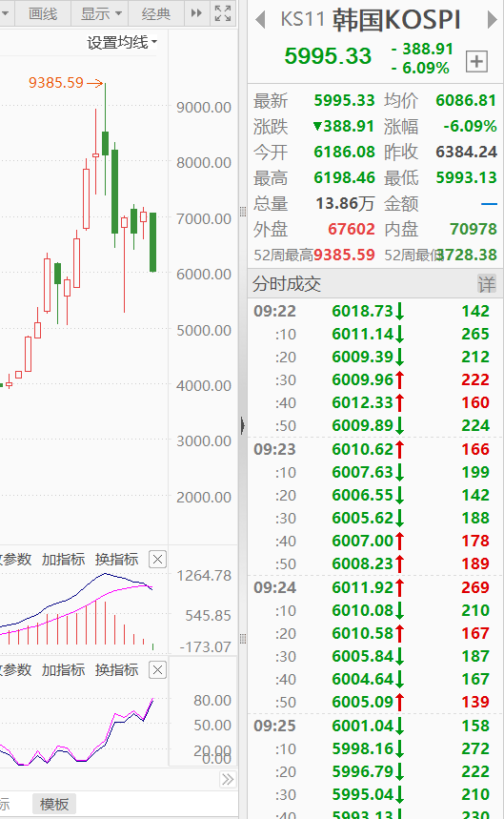Open 设置均线 moving average dropdown

122,42
